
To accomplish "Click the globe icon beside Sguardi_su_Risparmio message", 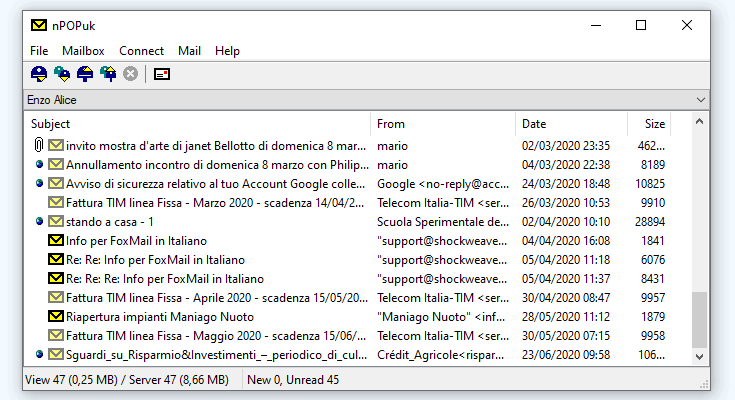I will tap(39, 354).
